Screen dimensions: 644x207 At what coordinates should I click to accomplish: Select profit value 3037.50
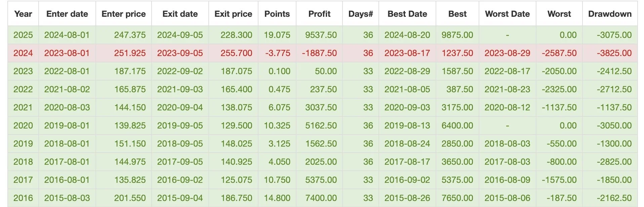(321, 107)
